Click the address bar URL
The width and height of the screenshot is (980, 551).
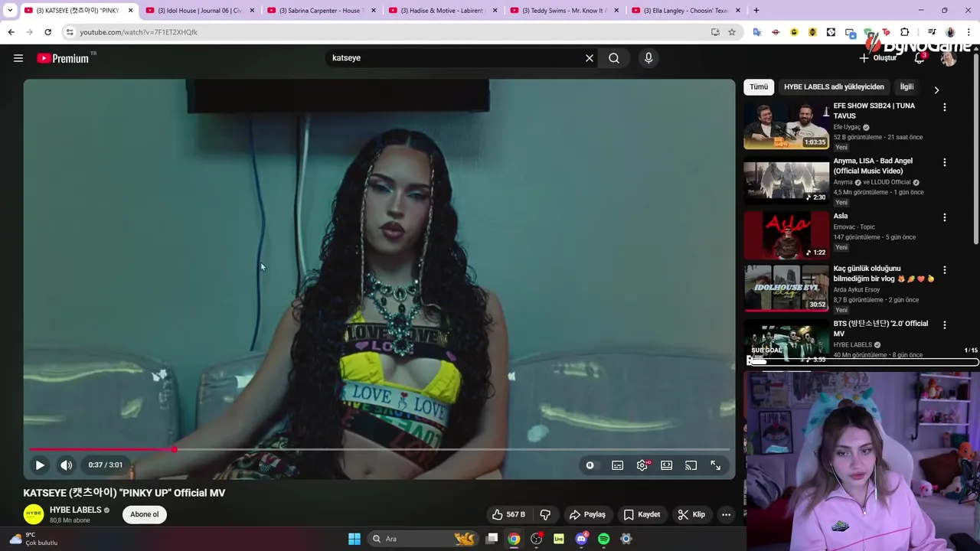point(139,32)
